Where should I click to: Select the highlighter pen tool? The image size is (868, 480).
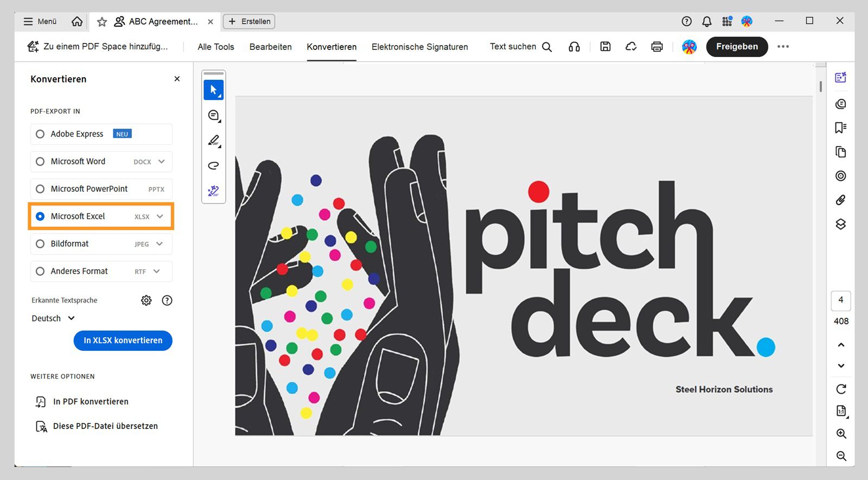[214, 141]
